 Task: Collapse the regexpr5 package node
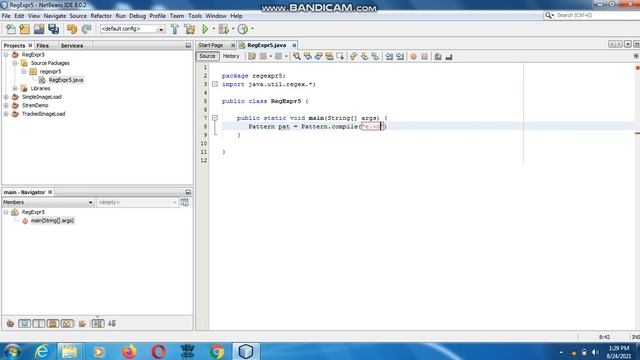click(24, 71)
